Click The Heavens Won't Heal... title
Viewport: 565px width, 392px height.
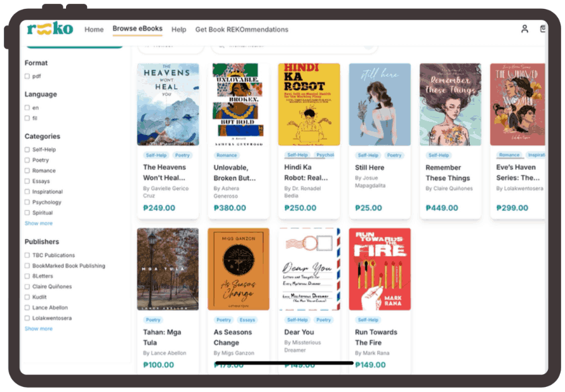(x=164, y=173)
